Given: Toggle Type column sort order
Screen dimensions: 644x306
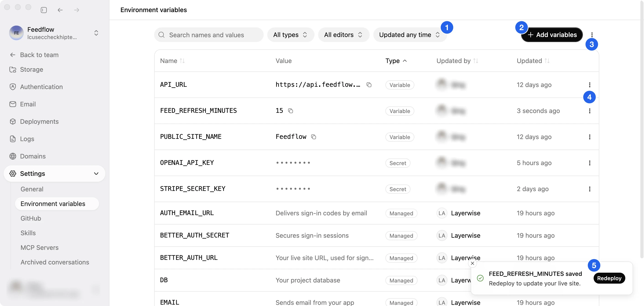Looking at the screenshot, I should (396, 61).
